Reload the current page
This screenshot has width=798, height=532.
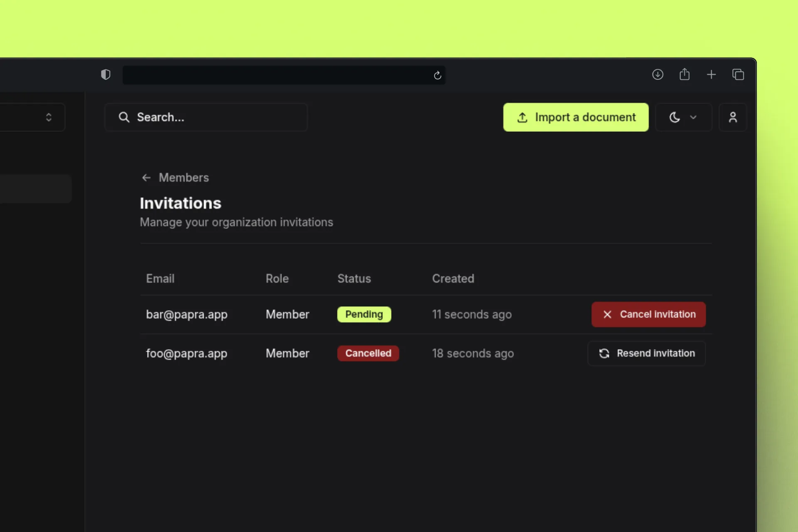(x=437, y=75)
